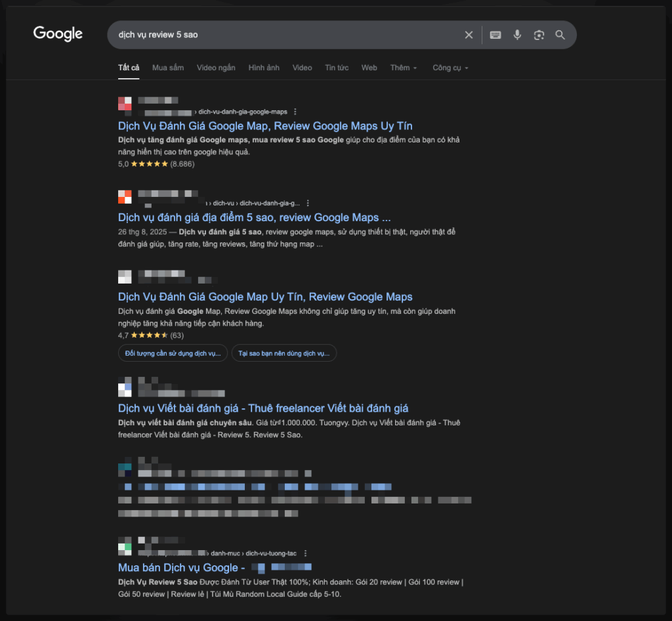
Task: Expand the Công cụ tools dropdown
Action: [x=450, y=68]
